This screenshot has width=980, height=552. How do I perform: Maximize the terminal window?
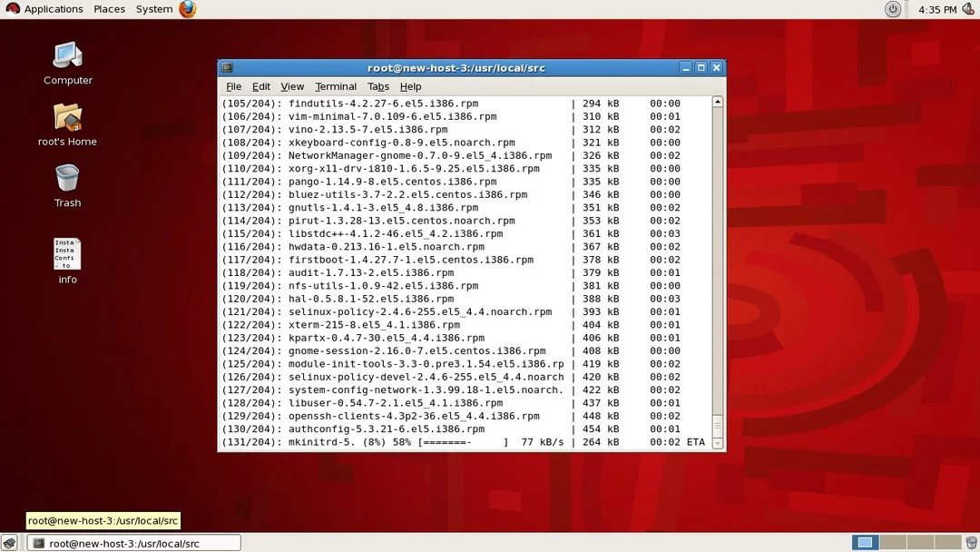coord(701,67)
